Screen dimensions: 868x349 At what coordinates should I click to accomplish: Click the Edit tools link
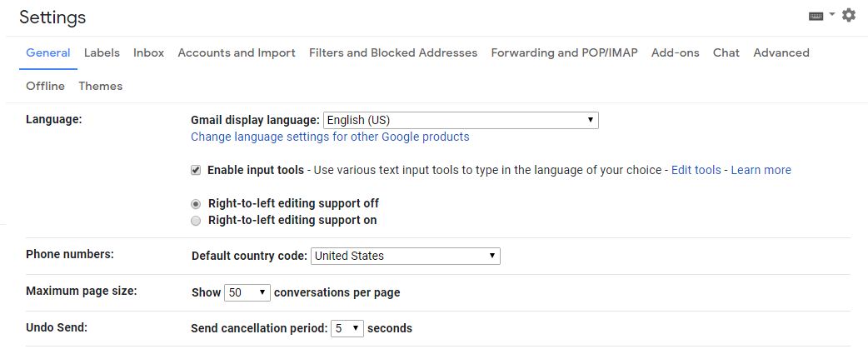click(696, 170)
